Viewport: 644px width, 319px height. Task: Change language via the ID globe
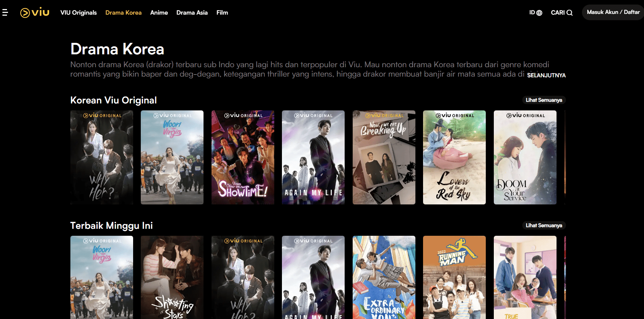pyautogui.click(x=536, y=13)
